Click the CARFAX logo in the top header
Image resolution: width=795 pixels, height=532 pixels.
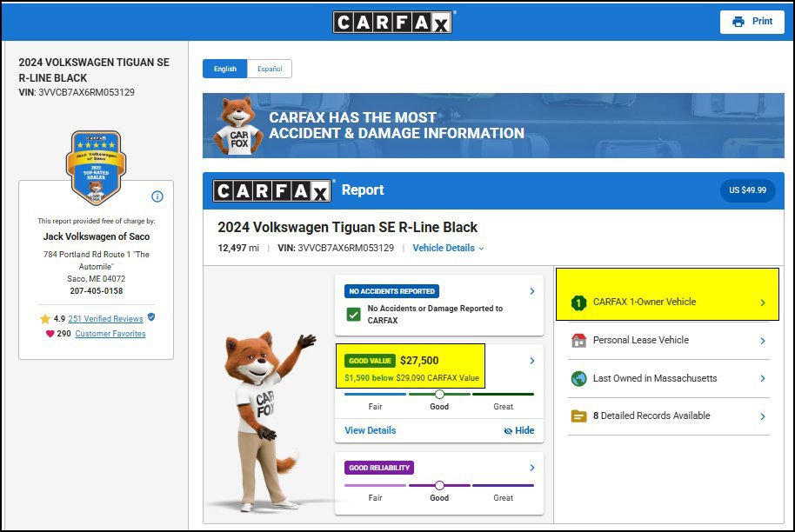[392, 23]
